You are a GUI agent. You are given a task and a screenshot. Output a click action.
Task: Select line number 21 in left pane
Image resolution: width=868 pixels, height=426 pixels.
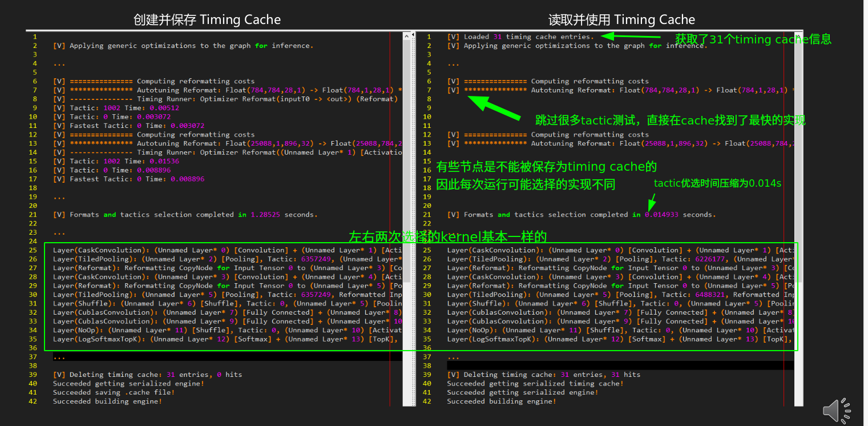(x=33, y=215)
